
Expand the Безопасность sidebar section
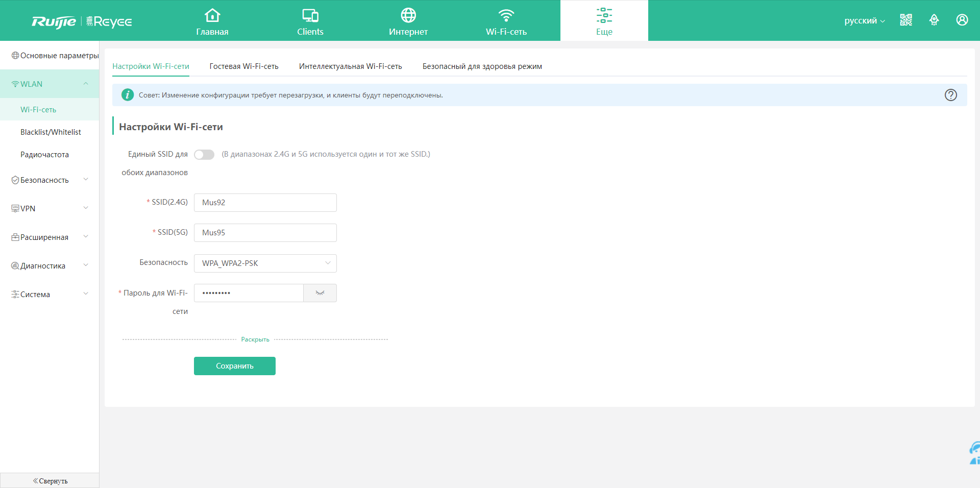click(x=86, y=179)
